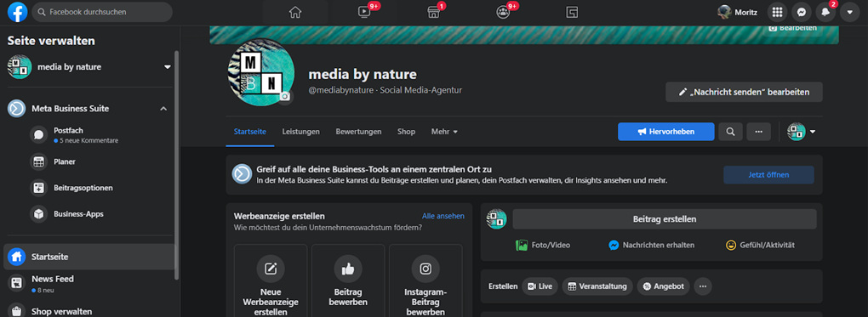868x317 pixels.
Task: Click the page avatar beside Beitrag erstellen
Action: (497, 219)
